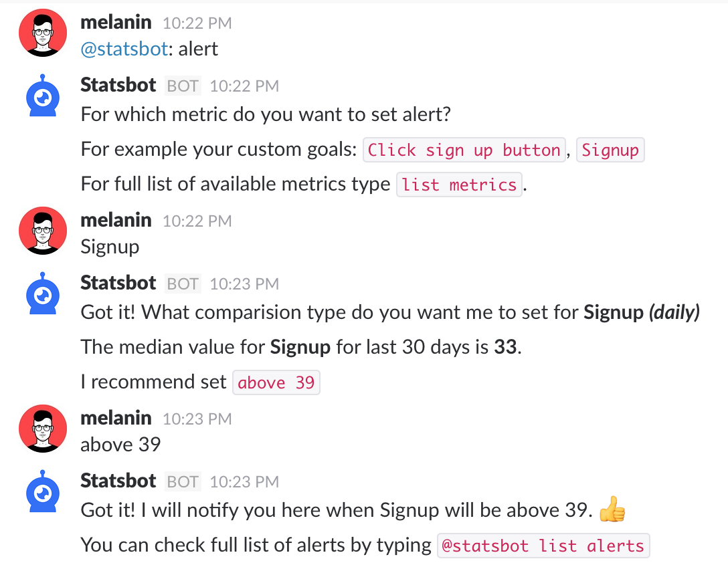The image size is (728, 571).
Task: Click melanin's avatar beside the "@statsbot: alert" message
Action: [x=43, y=33]
